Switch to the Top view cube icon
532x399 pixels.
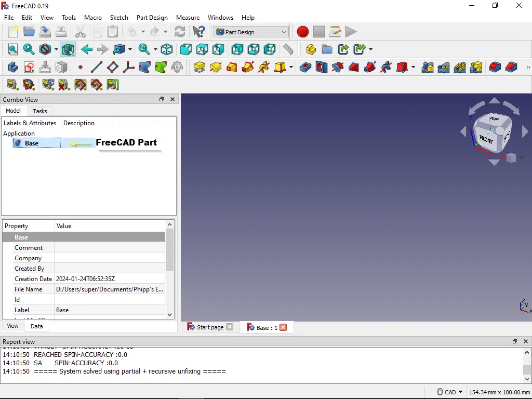[x=202, y=49]
